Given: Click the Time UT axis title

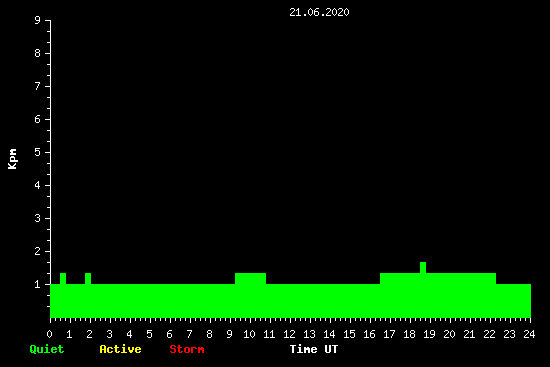Looking at the screenshot, I should coord(314,349).
